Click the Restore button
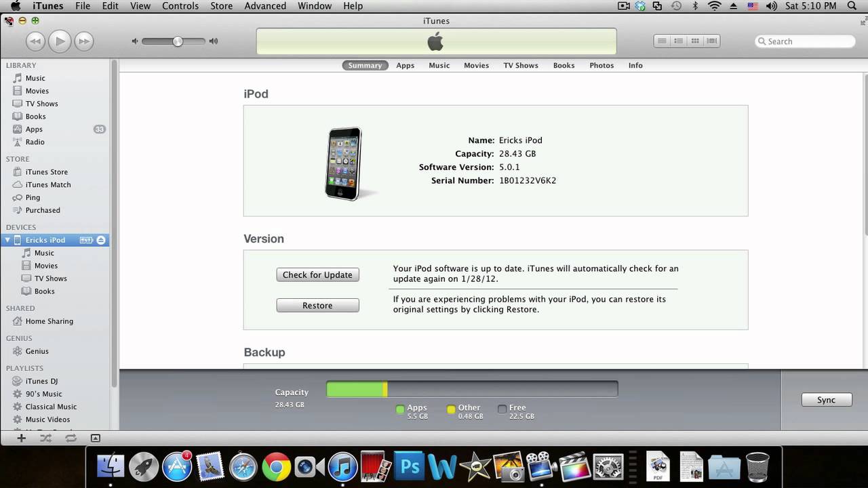Screen dimensions: 868x488 click(317, 306)
